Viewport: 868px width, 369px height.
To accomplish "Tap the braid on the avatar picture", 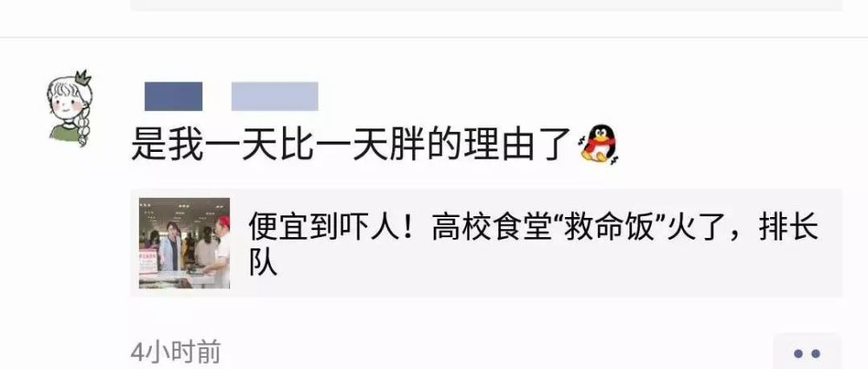I will 82,127.
